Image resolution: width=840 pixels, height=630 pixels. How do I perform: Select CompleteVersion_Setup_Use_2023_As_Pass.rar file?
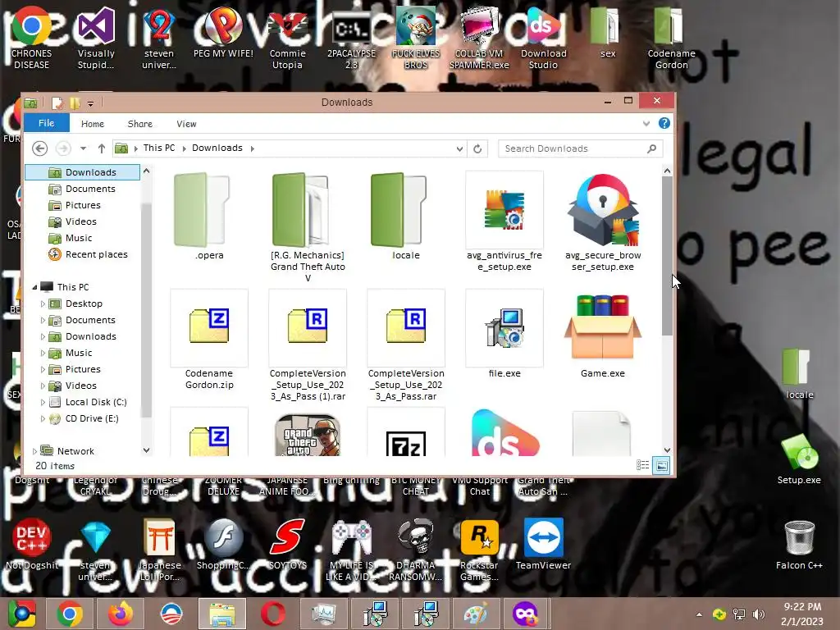coord(405,345)
